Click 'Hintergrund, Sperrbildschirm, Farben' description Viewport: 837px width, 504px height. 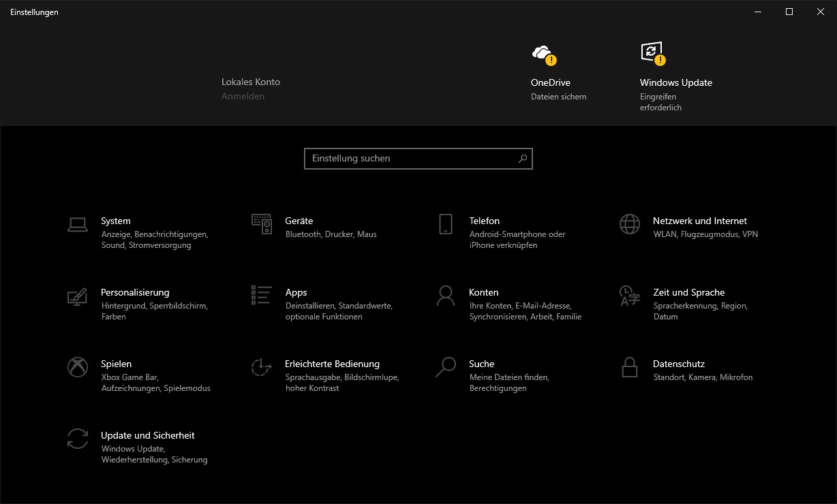tap(155, 311)
